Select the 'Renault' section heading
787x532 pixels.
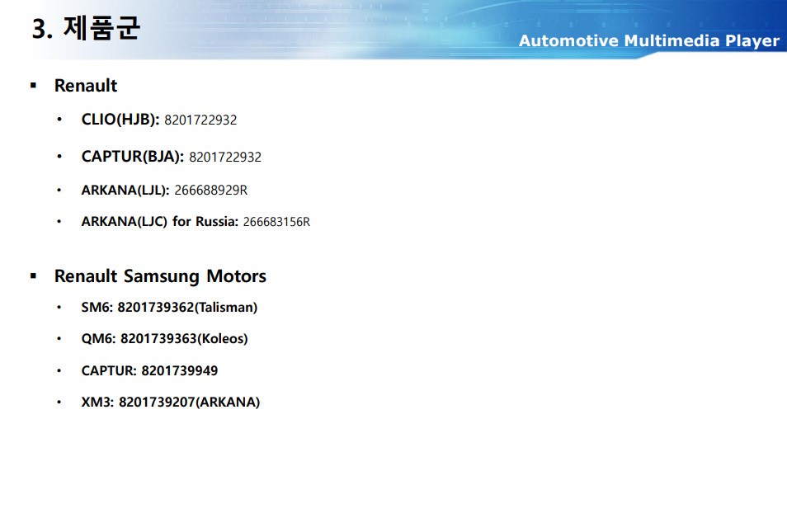click(x=86, y=85)
